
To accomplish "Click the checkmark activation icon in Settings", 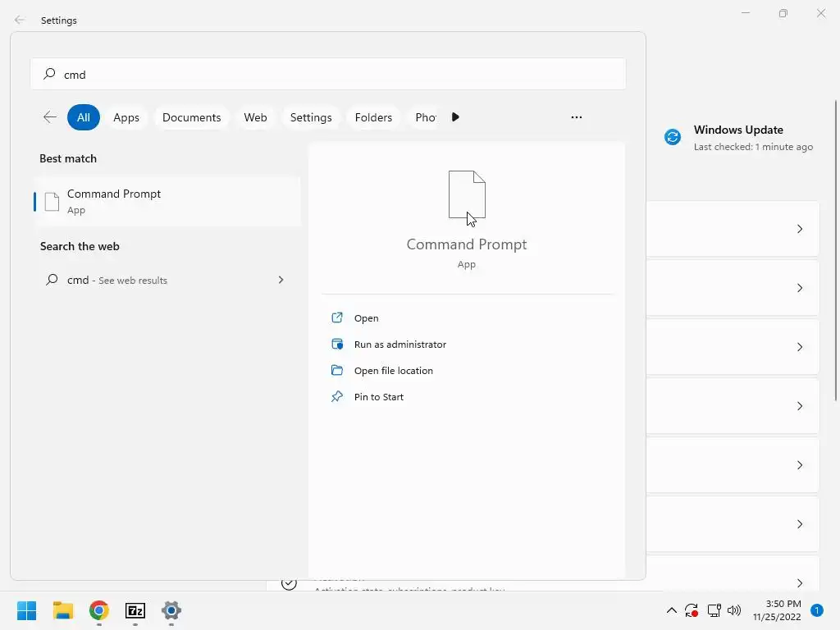I will coord(289,583).
